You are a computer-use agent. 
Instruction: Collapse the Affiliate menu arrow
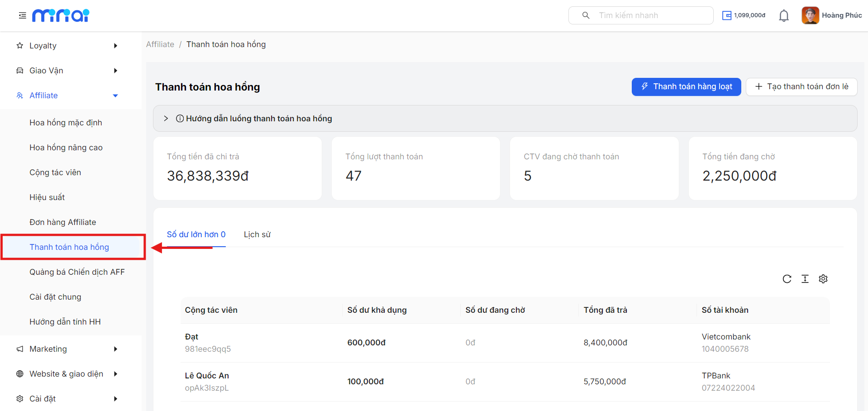[115, 96]
